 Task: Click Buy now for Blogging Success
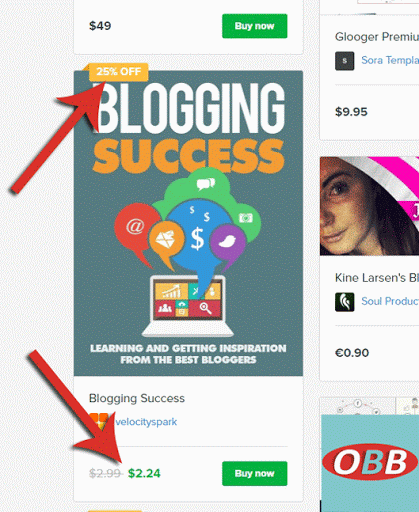[254, 473]
